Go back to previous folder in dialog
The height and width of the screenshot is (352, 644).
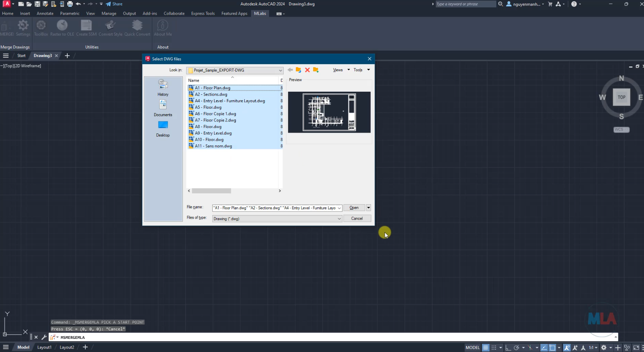pos(290,70)
